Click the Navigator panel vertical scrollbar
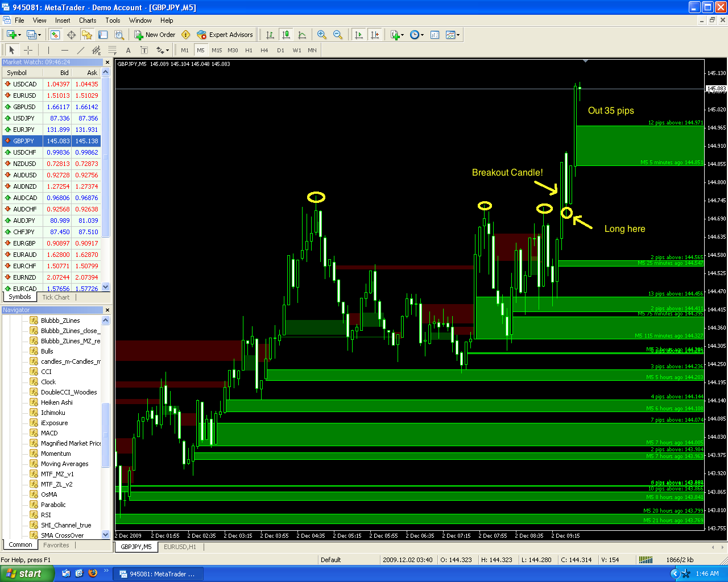The height and width of the screenshot is (582, 728). 105,432
